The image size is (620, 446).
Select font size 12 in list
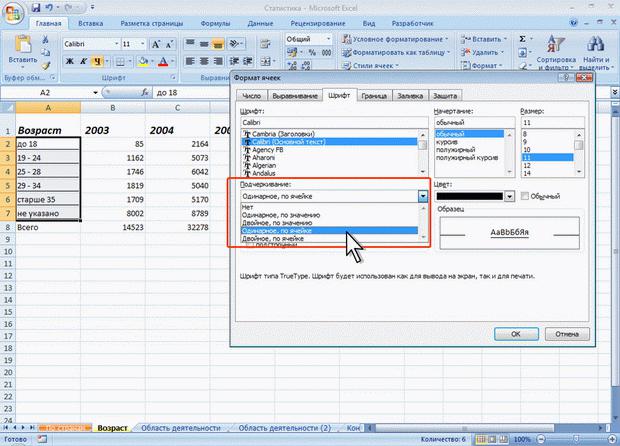(547, 165)
